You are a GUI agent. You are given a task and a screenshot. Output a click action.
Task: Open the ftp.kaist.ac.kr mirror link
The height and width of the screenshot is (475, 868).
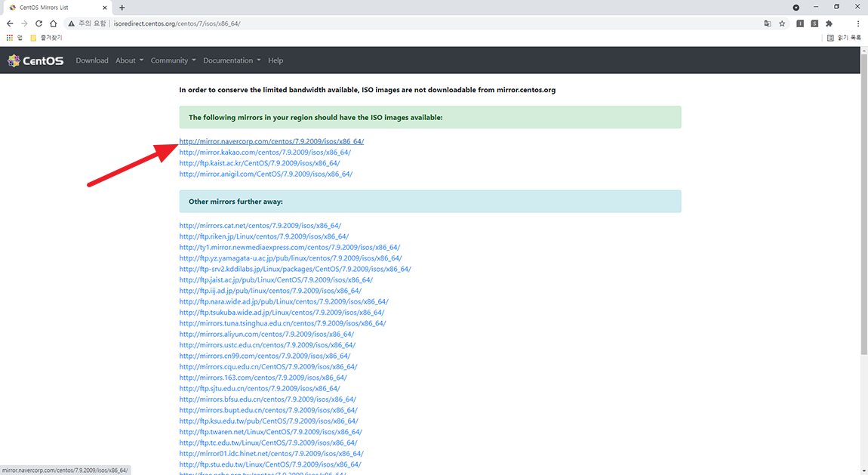pyautogui.click(x=260, y=163)
